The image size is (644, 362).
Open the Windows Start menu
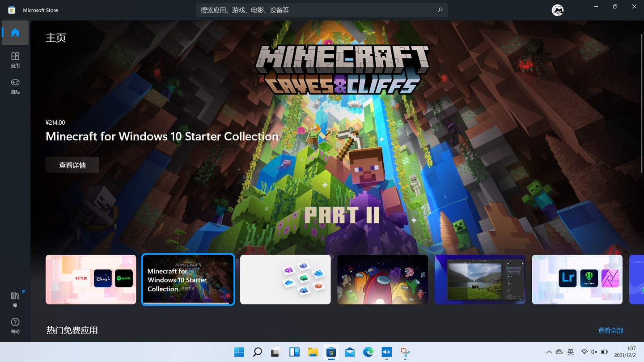coord(239,352)
